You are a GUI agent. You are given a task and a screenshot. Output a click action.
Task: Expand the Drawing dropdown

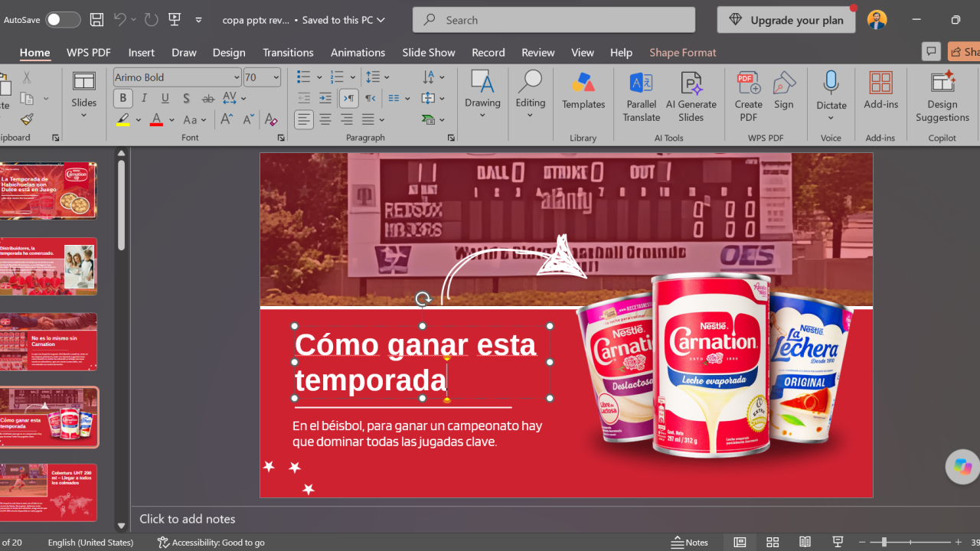pos(482,116)
